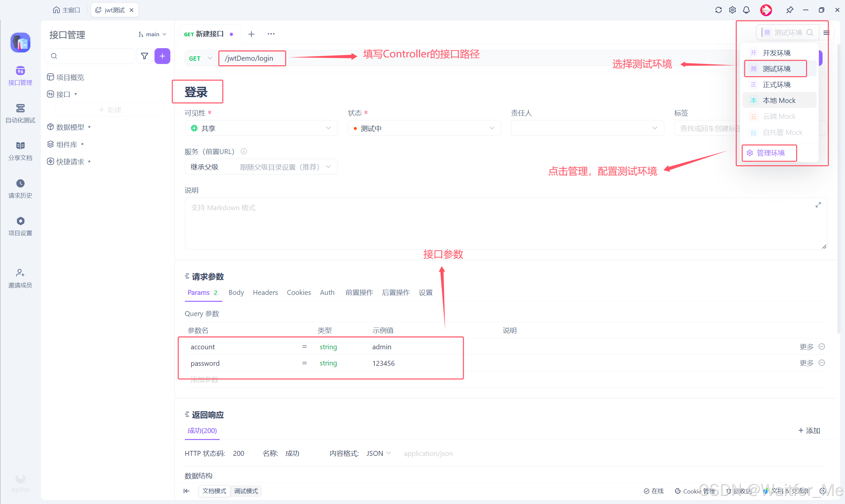Open the settings gear in the title bar
Viewport: 845px width, 504px height.
(732, 10)
